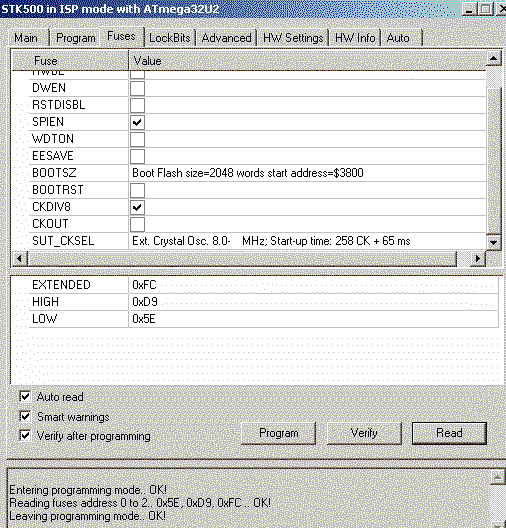This screenshot has width=506, height=528.
Task: Maximize the STK500 window
Action: pyautogui.click(x=485, y=8)
